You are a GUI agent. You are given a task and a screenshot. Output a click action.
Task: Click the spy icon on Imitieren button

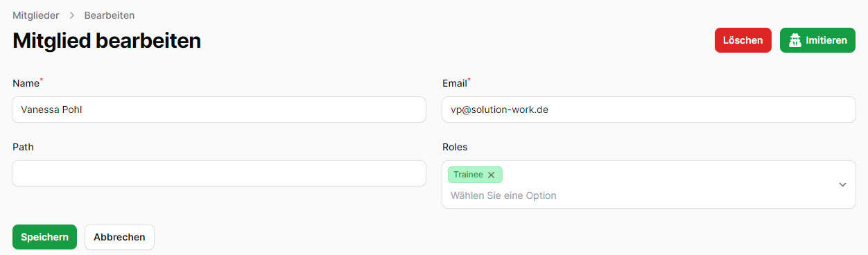point(795,40)
